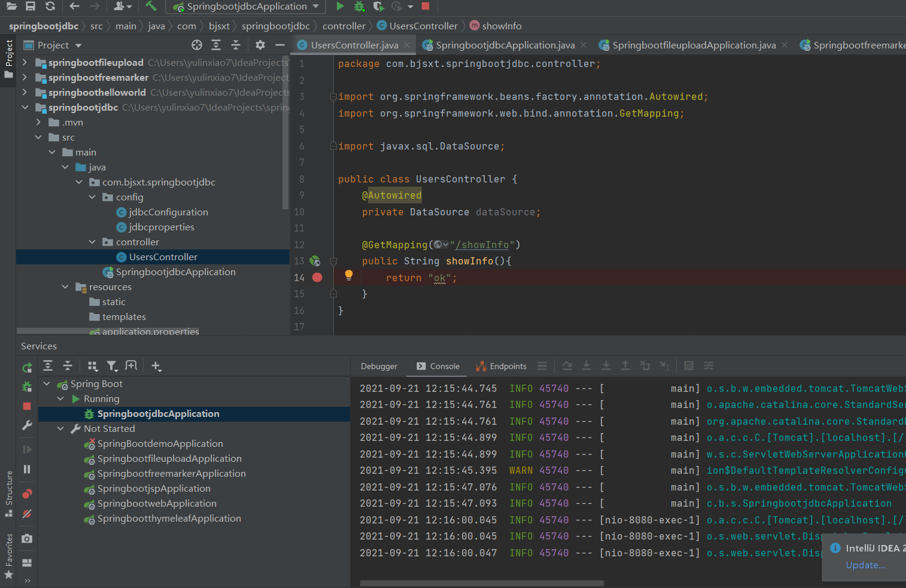
Task: Expand the springboothelloworld project node
Action: pyautogui.click(x=25, y=92)
